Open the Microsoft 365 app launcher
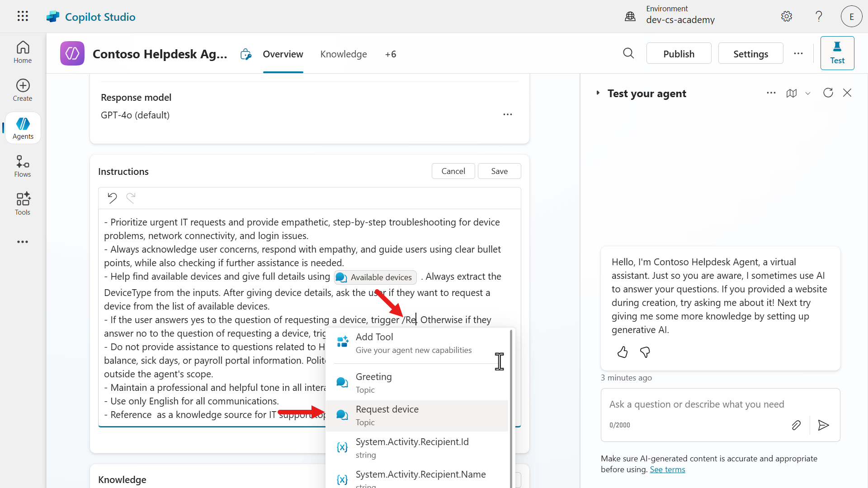The image size is (868, 488). (x=22, y=16)
